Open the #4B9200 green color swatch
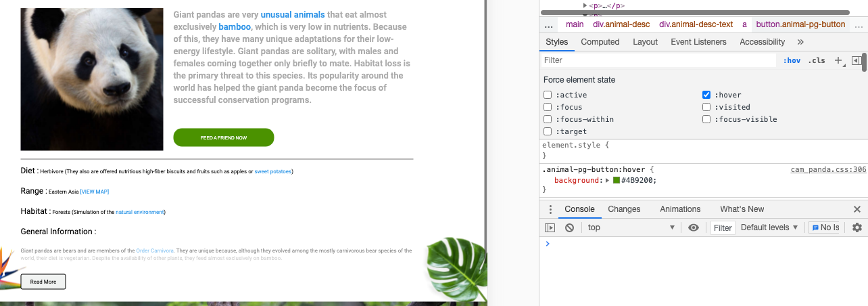 (617, 180)
